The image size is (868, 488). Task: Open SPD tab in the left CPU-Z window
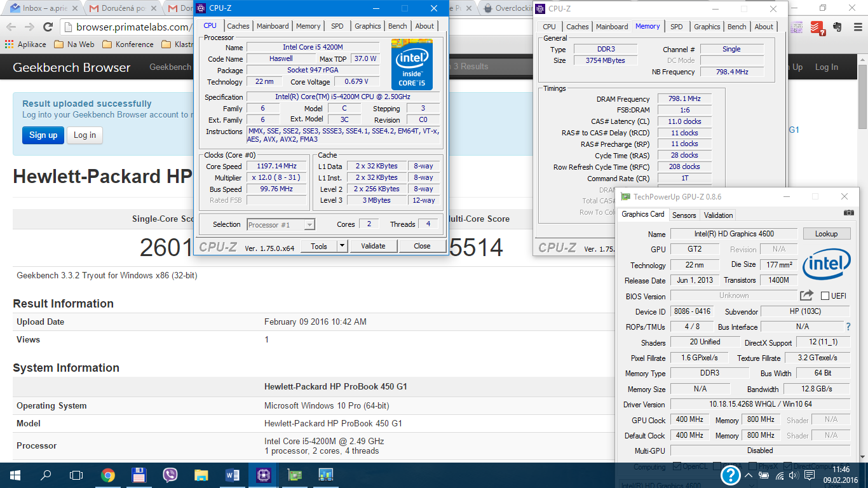[337, 26]
